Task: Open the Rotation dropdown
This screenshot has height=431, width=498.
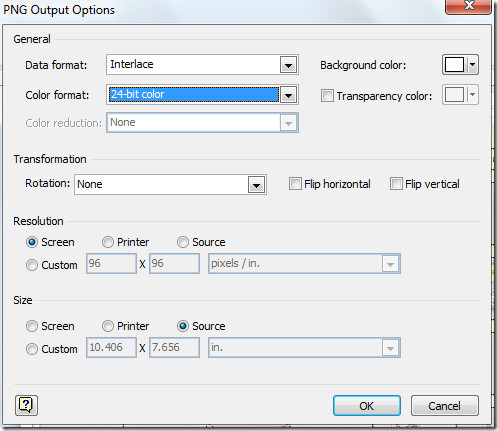Action: click(x=256, y=185)
